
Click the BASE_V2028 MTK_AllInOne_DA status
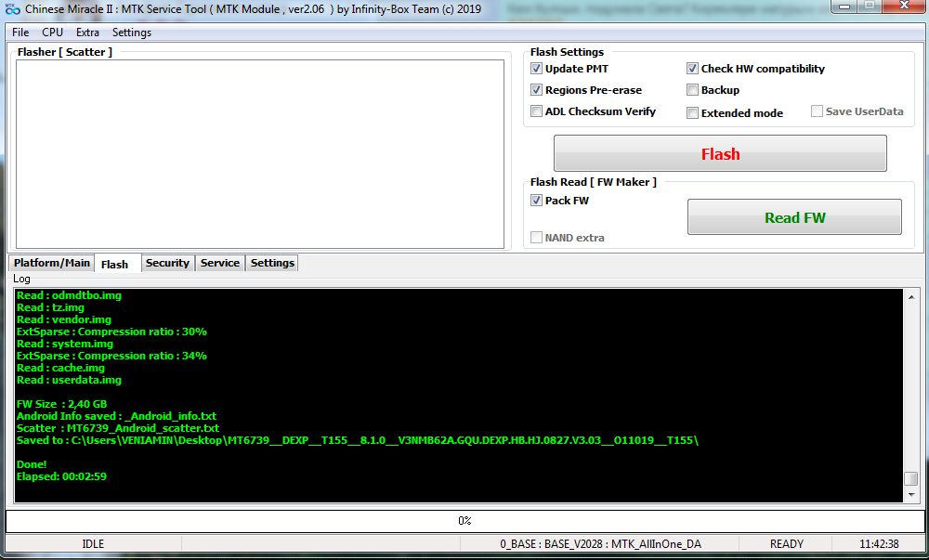[x=600, y=544]
